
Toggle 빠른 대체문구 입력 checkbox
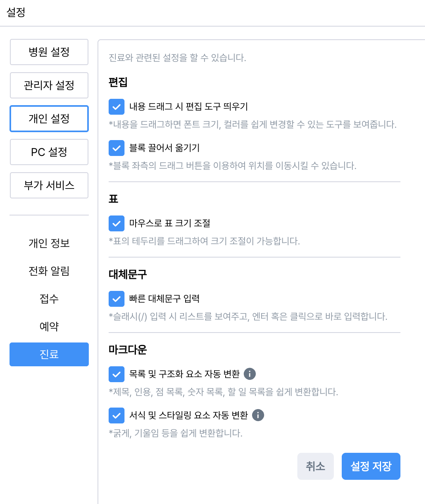coord(117,299)
